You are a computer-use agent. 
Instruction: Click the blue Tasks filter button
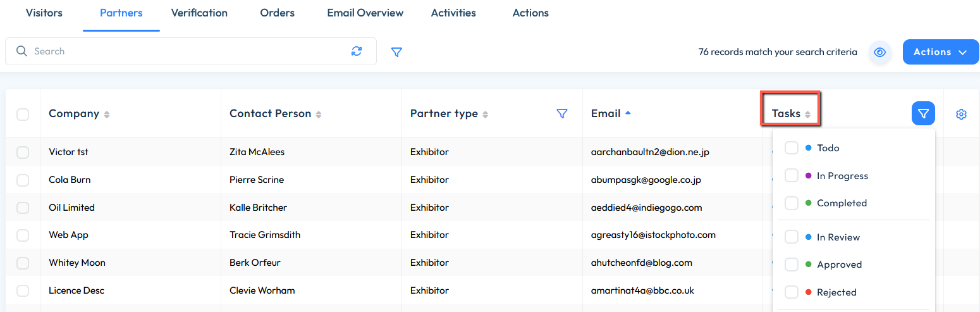point(923,113)
